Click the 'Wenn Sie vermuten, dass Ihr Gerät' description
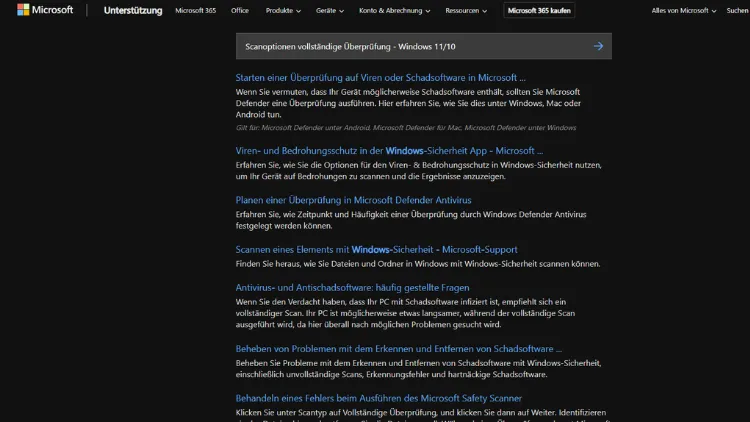The image size is (750, 422). pos(408,103)
